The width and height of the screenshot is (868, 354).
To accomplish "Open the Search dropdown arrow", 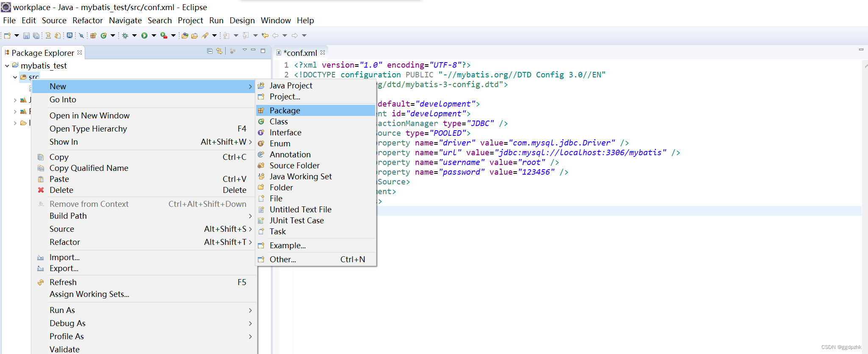I will click(x=214, y=36).
